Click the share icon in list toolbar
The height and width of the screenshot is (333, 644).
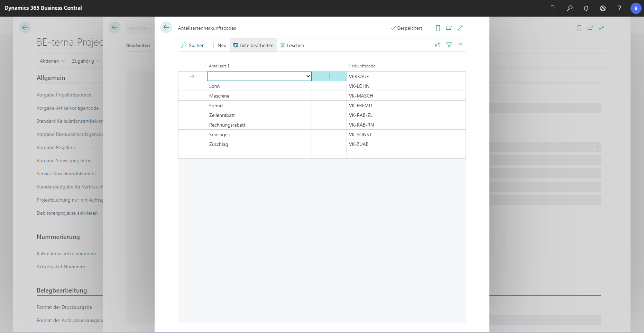[x=438, y=45]
